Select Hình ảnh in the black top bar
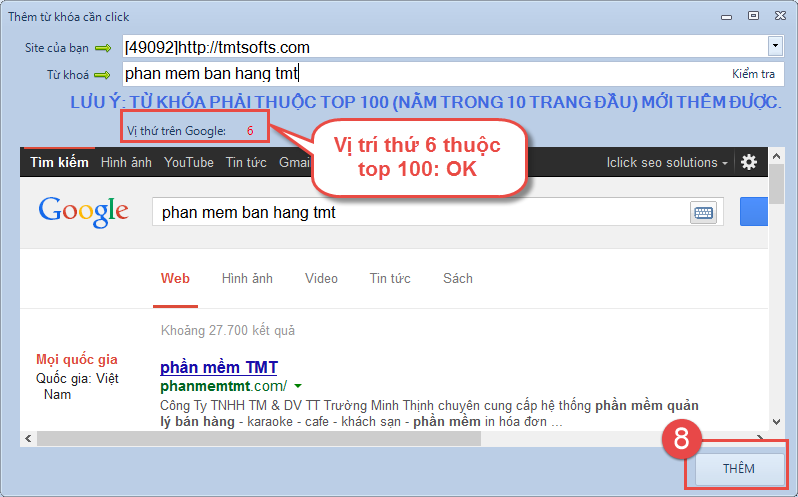Image resolution: width=798 pixels, height=497 pixels. (x=126, y=162)
